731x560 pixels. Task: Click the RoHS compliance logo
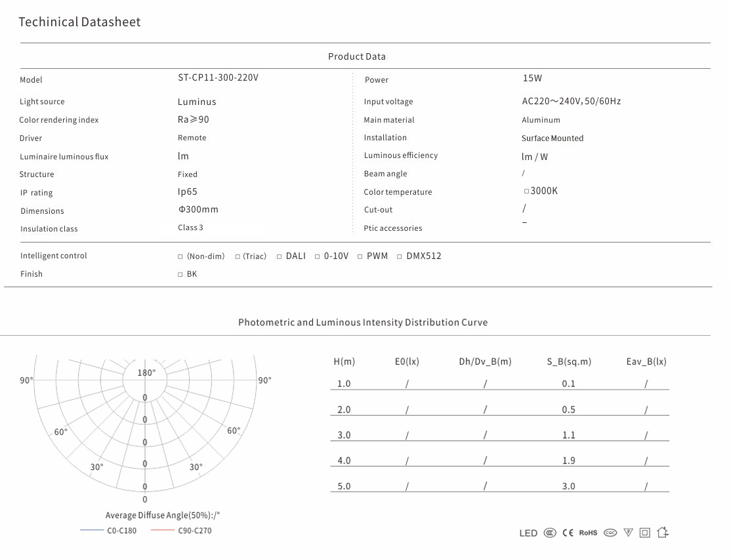pyautogui.click(x=588, y=533)
